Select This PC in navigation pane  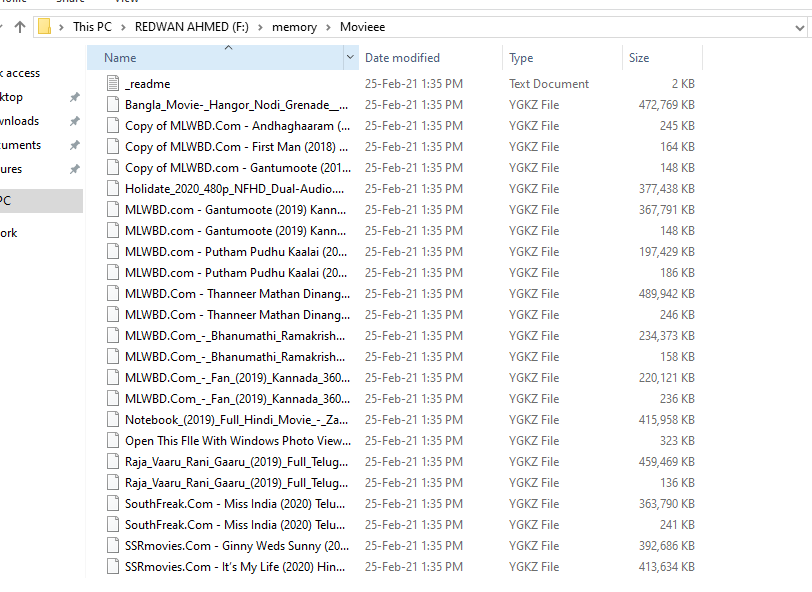point(41,200)
